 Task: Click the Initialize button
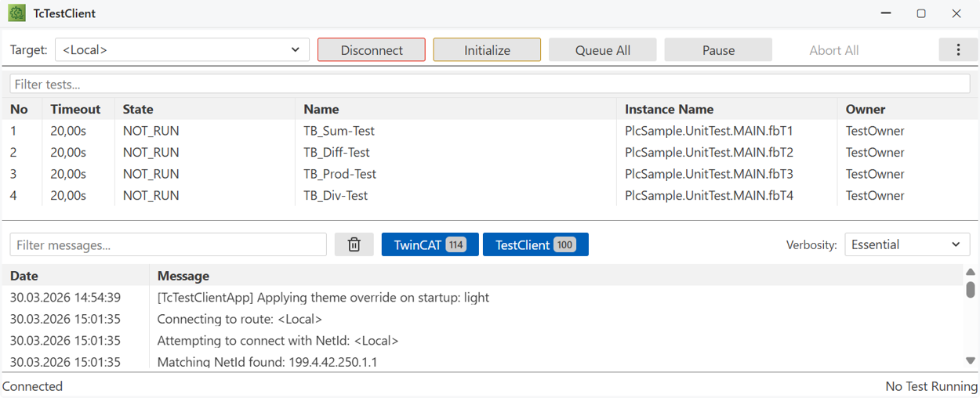tap(487, 49)
